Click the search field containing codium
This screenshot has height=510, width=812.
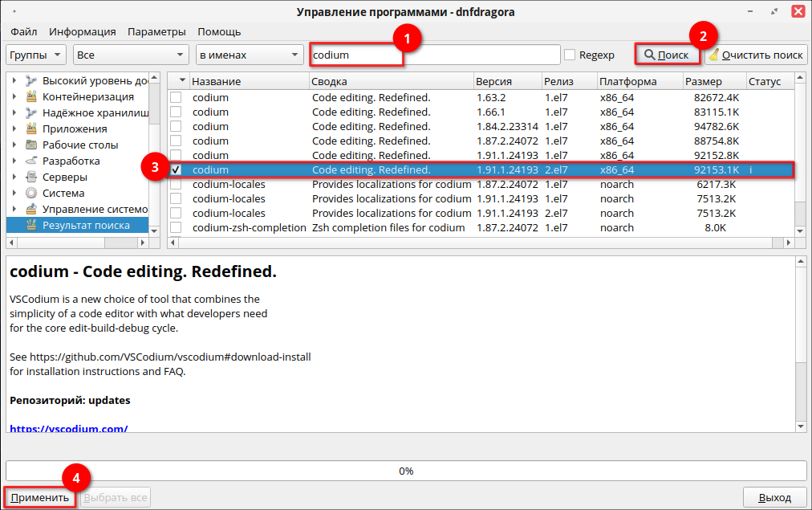[x=433, y=55]
